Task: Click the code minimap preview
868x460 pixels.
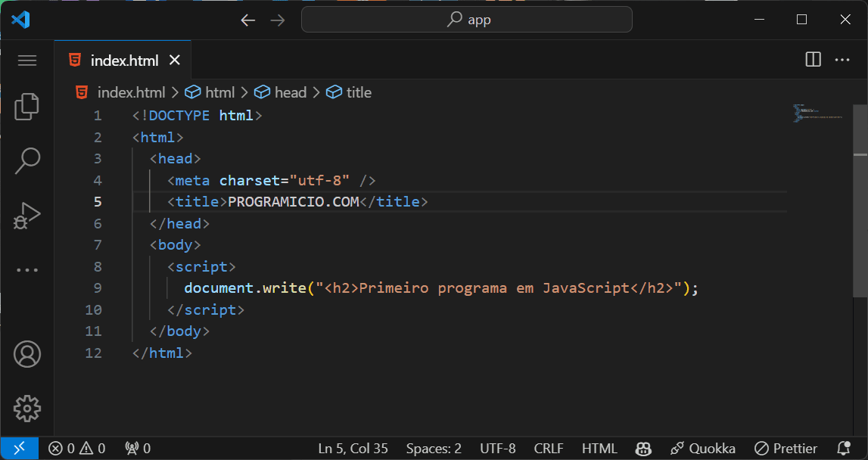Action: click(x=819, y=113)
